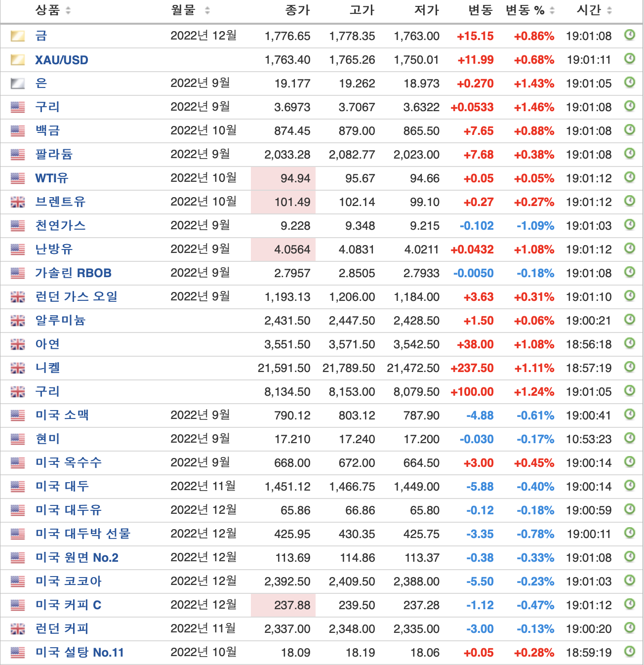This screenshot has height=665, width=644.
Task: Click the clock icon in the 미국 옥수수 row
Action: click(630, 461)
